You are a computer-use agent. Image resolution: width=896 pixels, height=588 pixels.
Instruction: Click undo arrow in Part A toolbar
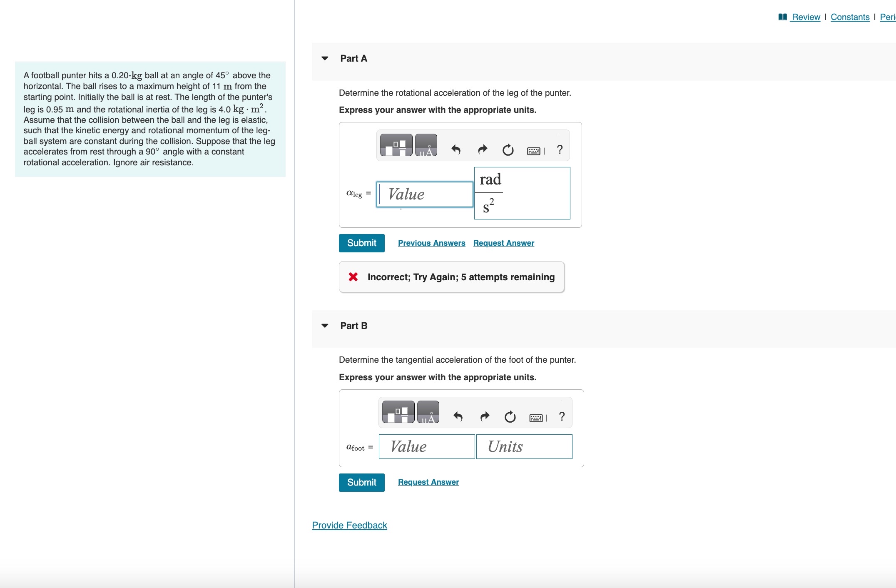456,149
